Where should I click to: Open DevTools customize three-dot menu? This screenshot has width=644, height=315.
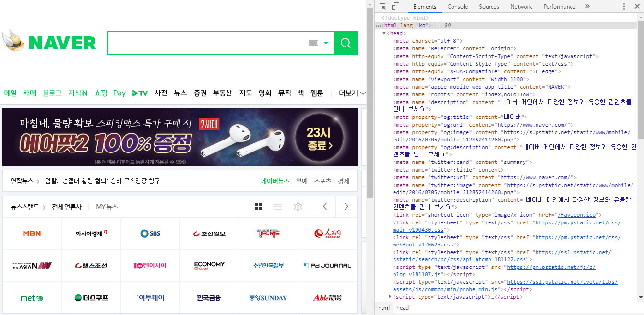(624, 6)
